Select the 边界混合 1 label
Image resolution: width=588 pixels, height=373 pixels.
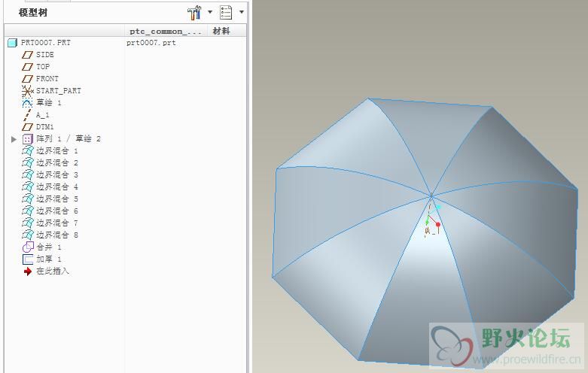(x=57, y=151)
